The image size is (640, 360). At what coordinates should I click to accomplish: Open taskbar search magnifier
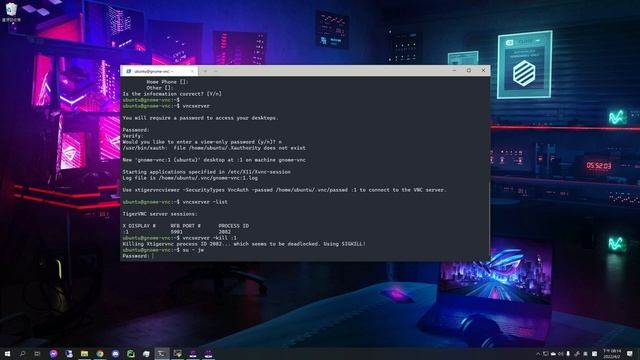pos(22,353)
